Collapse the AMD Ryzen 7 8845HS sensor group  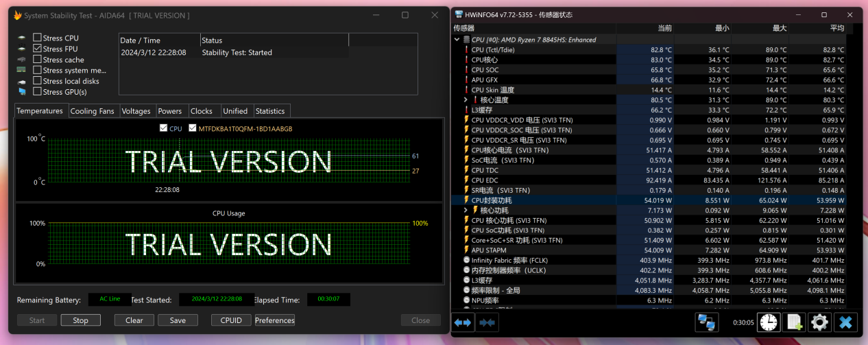pyautogui.click(x=457, y=40)
